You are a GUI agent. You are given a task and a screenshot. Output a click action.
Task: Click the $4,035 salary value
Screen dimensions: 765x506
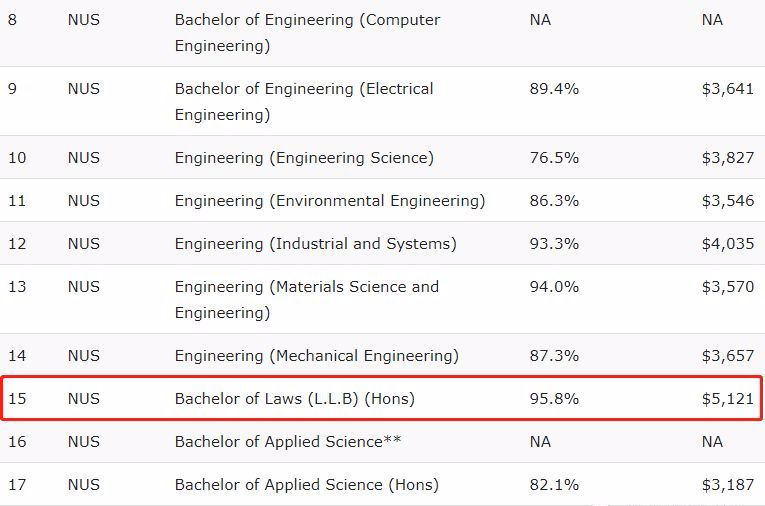pyautogui.click(x=727, y=243)
